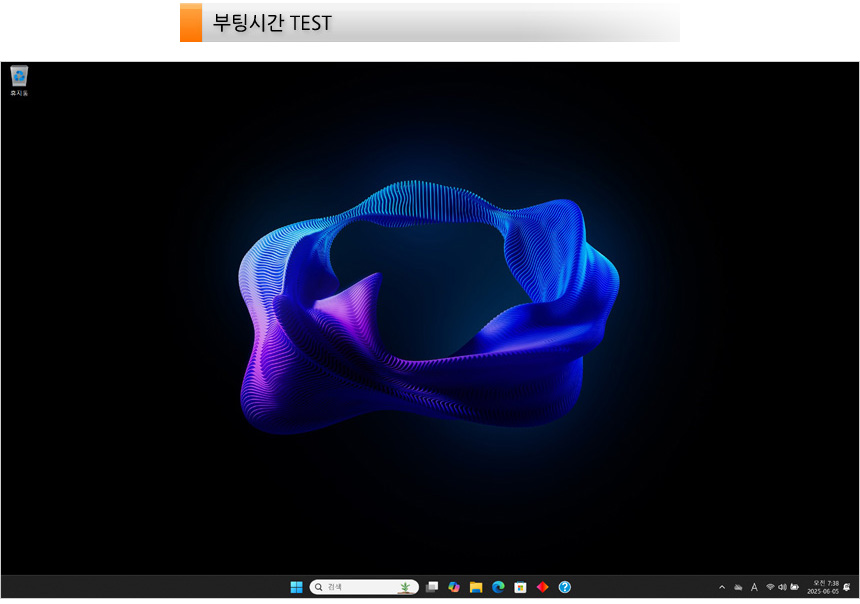The height and width of the screenshot is (604, 860).
Task: Expand hidden system tray icons chevron
Action: coord(722,587)
